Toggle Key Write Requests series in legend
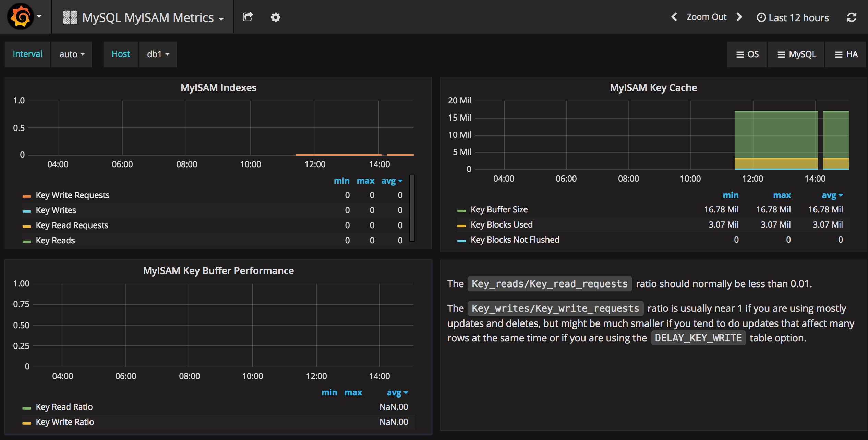868x440 pixels. (x=73, y=195)
